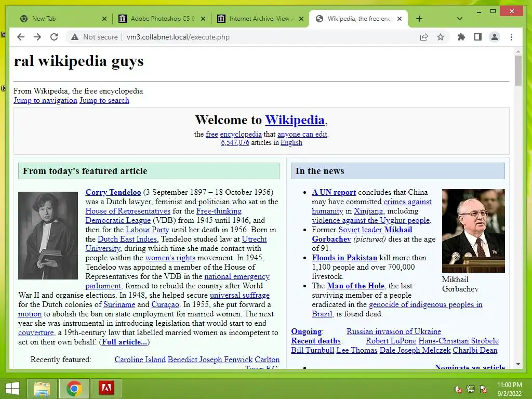Image resolution: width=532 pixels, height=399 pixels.
Task: Click the scrollbar down arrow
Action: (518, 364)
